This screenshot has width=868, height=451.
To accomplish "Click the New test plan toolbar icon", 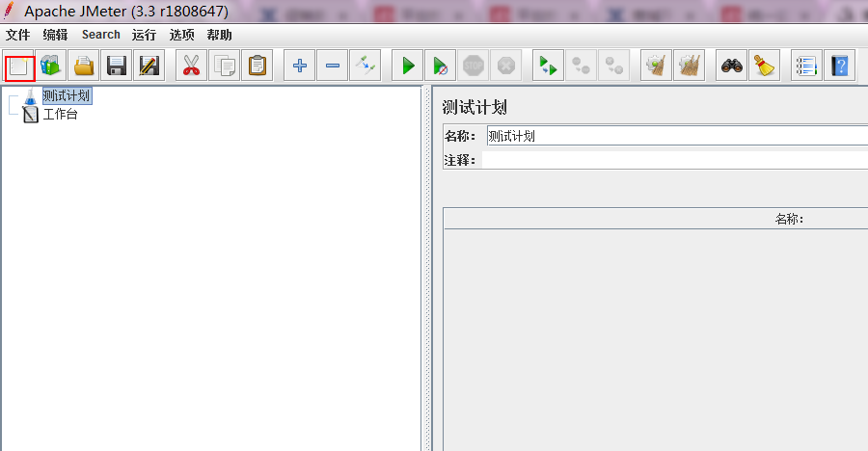I will [x=19, y=66].
